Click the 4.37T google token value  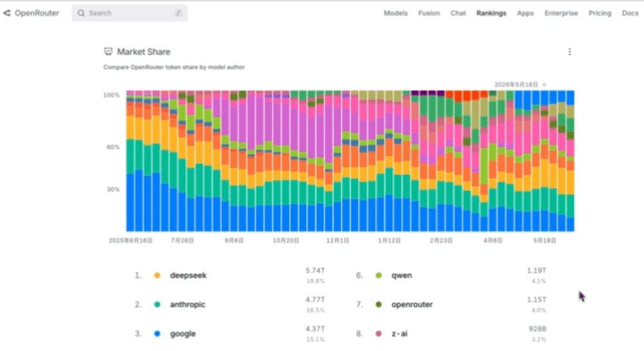pos(315,329)
